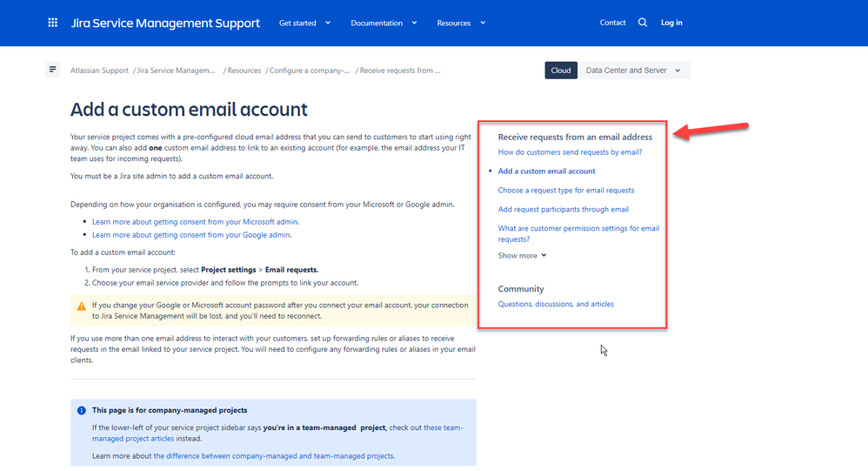Go to Configure a company-... breadcrumb

310,71
